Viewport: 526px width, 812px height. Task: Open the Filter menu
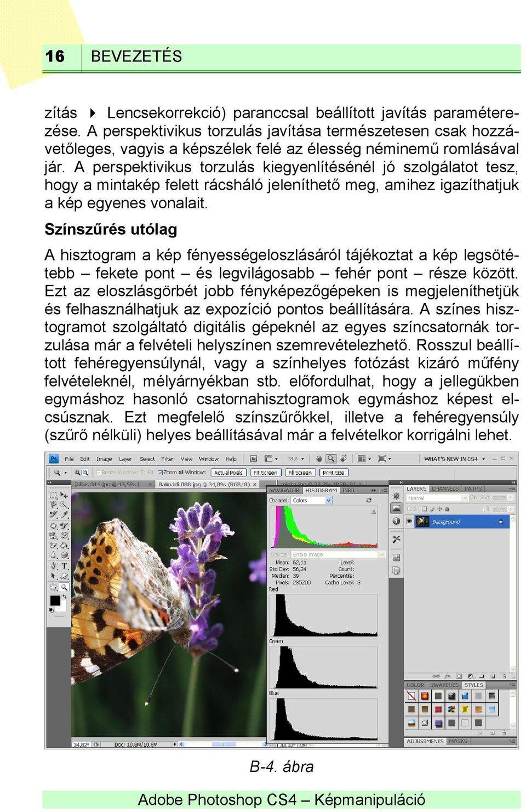[167, 459]
